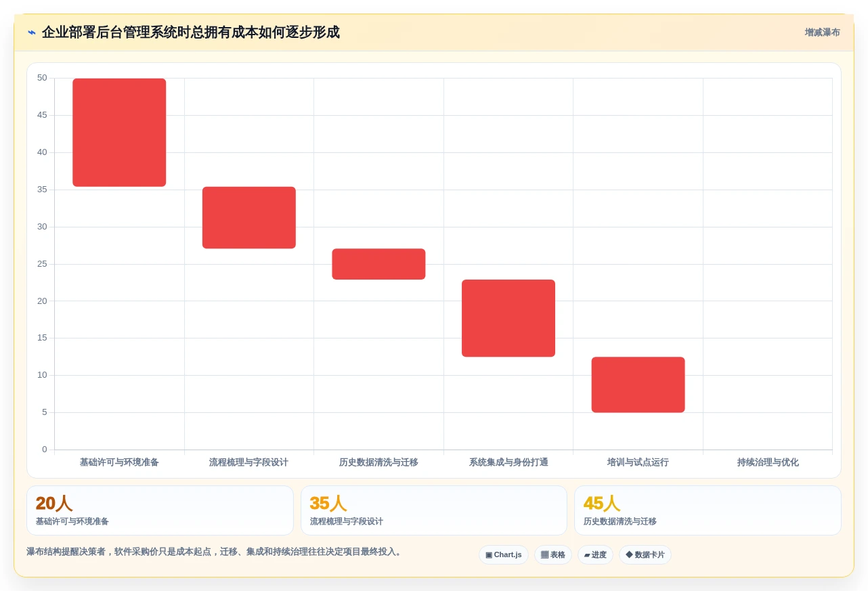Click the x-axis label 基础许可与环境准备
Screen dimensions: 868x591
click(x=119, y=462)
